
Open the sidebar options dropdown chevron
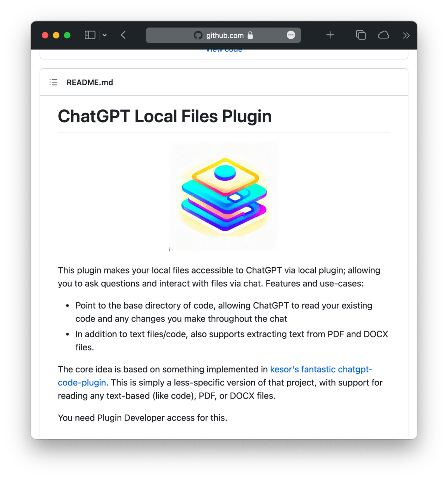(x=105, y=35)
